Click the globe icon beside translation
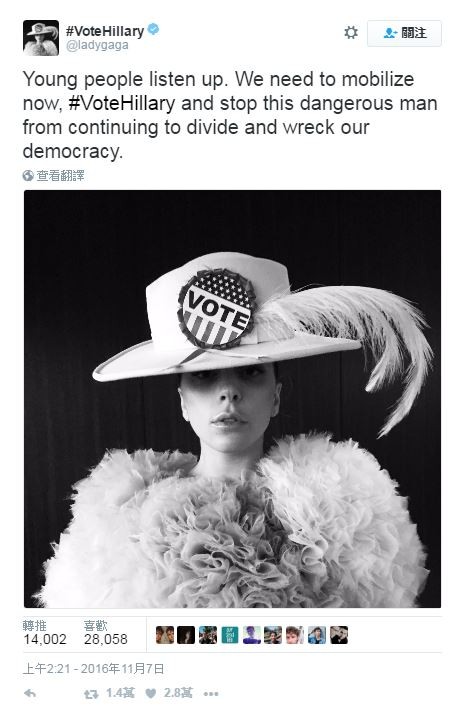This screenshot has height=712, width=462. pyautogui.click(x=28, y=176)
